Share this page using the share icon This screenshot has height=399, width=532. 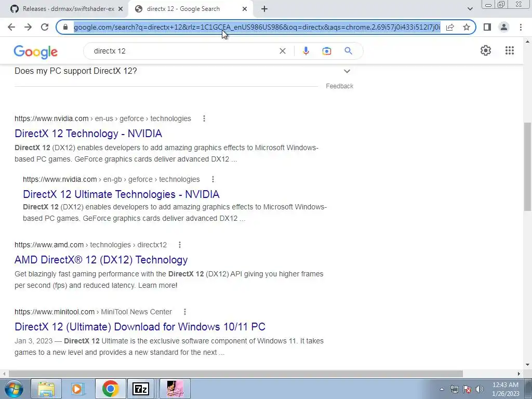click(x=450, y=27)
